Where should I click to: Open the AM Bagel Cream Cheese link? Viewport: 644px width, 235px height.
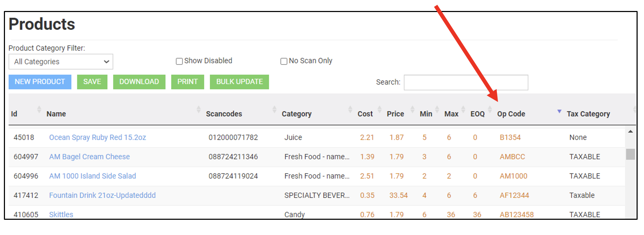[x=89, y=157]
